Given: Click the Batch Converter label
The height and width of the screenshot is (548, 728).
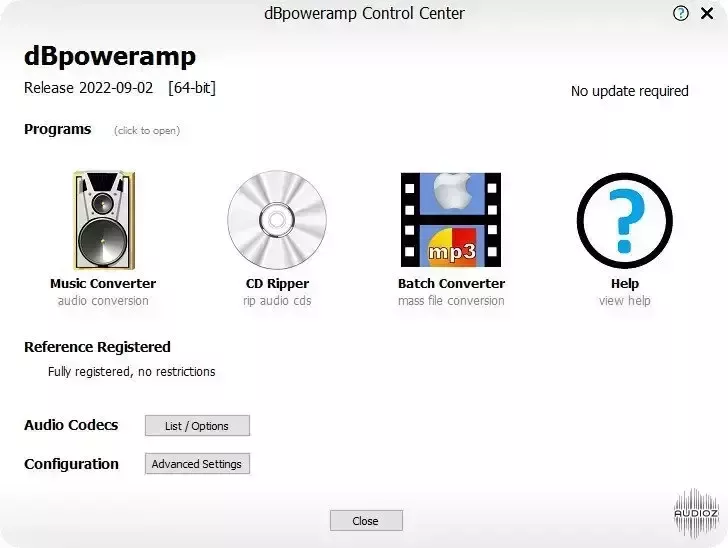Looking at the screenshot, I should (x=451, y=283).
